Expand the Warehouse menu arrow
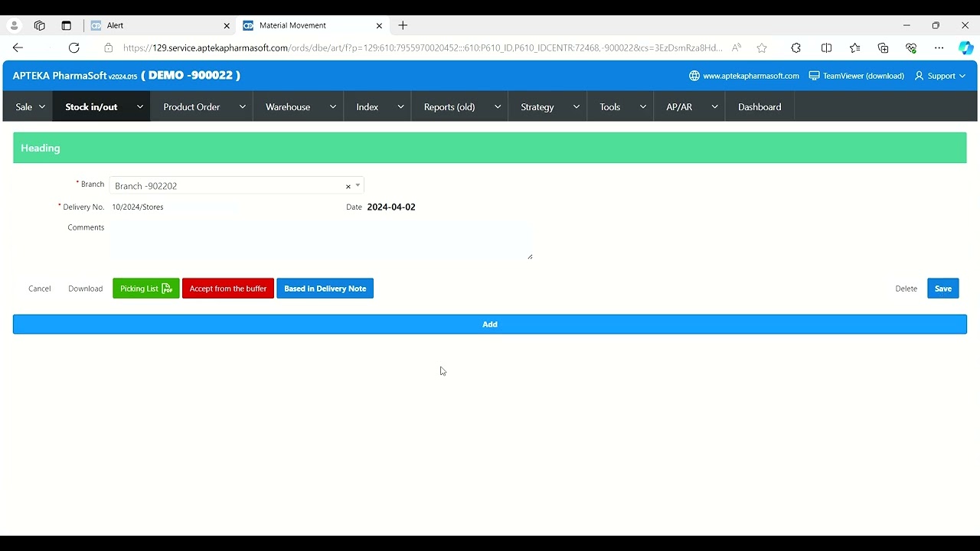This screenshot has height=551, width=980. pyautogui.click(x=333, y=107)
